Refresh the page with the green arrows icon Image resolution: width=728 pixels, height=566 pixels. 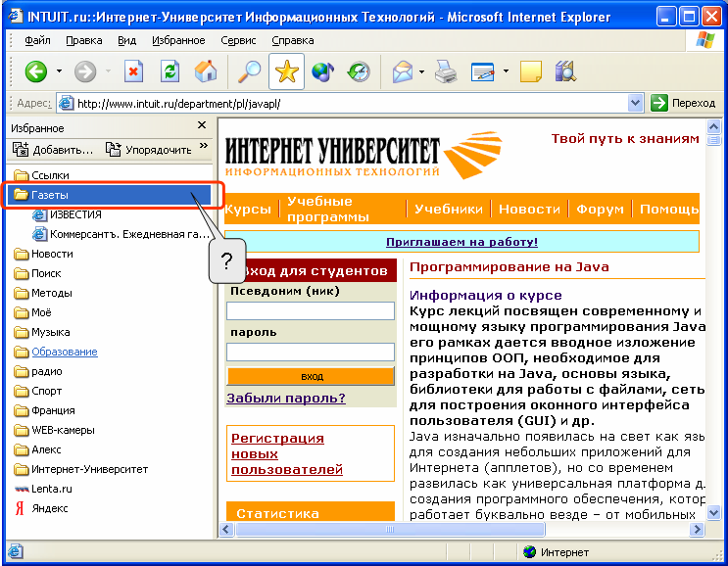click(x=170, y=71)
